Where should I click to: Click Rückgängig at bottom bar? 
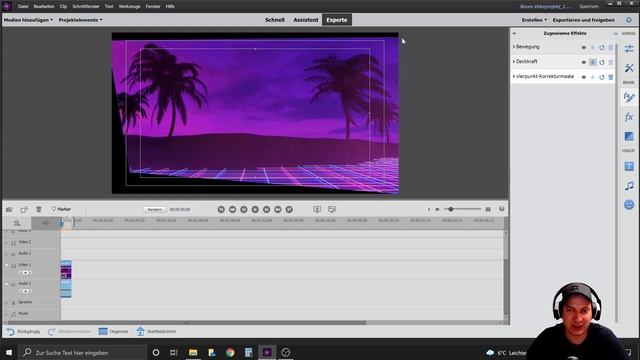pyautogui.click(x=24, y=331)
